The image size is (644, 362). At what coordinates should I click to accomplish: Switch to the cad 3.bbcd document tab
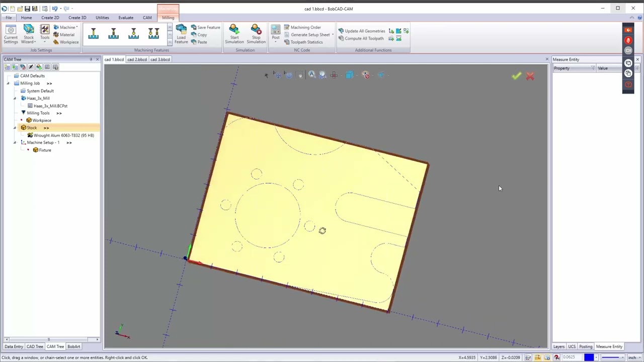coord(160,59)
